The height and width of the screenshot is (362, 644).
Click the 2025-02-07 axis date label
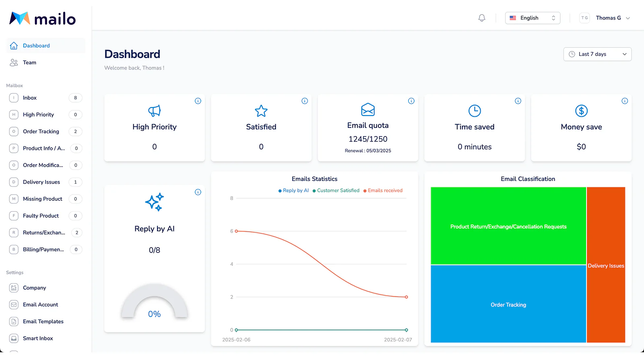pyautogui.click(x=398, y=340)
